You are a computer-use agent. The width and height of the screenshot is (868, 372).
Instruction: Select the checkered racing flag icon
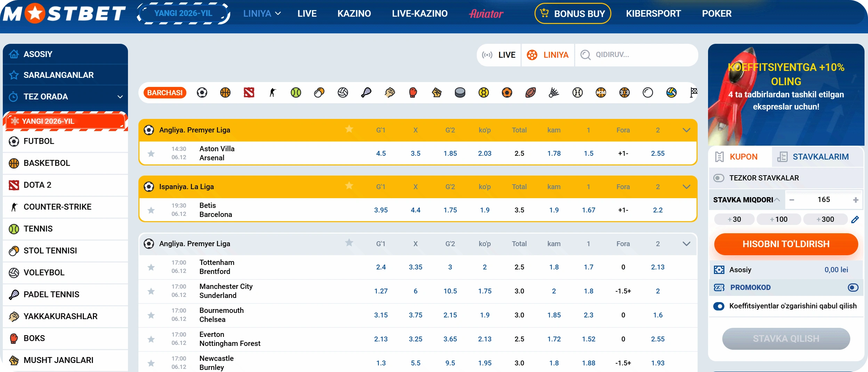coord(693,92)
